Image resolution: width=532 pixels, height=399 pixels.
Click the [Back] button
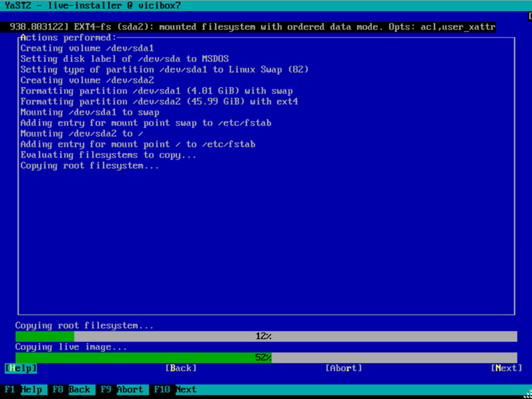coord(181,368)
